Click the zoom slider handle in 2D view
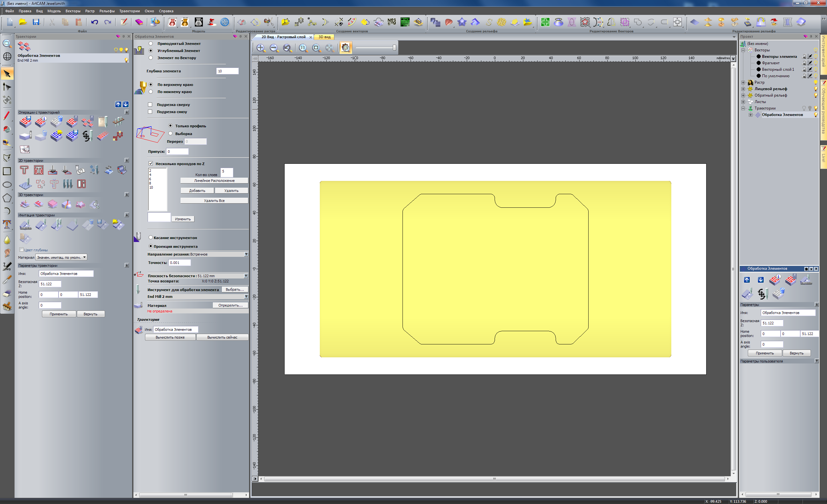Screen dimensions: 827x504 click(x=394, y=47)
